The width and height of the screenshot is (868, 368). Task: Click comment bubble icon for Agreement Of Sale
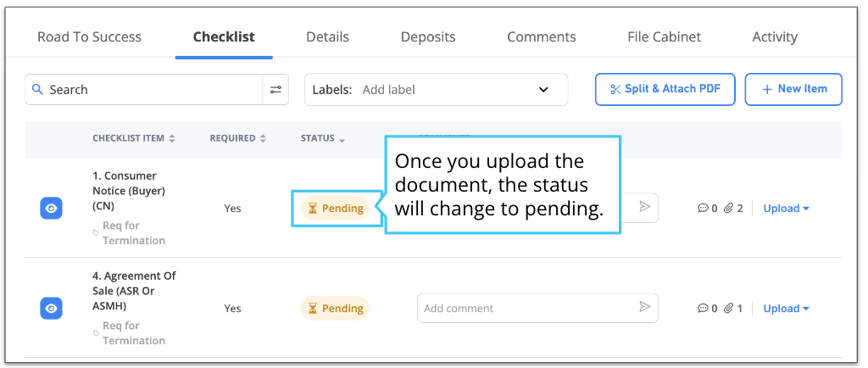[703, 309]
